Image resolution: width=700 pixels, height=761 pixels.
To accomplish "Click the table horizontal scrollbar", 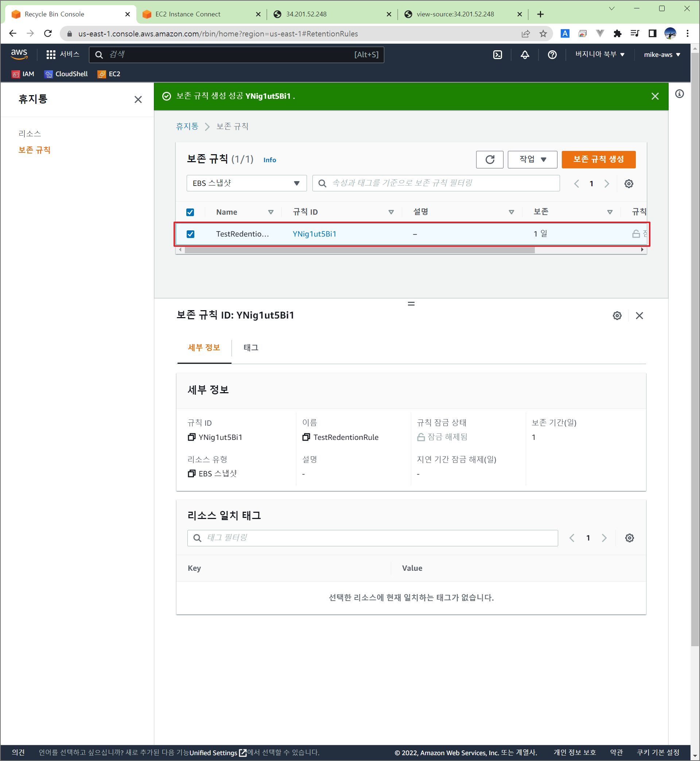I will [x=359, y=250].
